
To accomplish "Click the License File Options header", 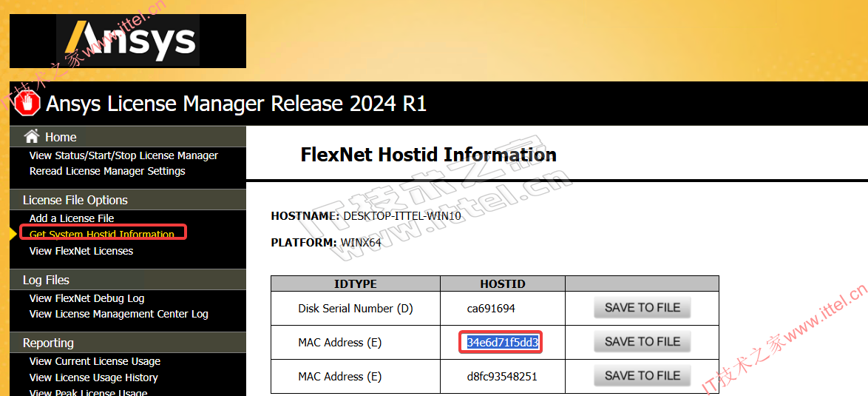I will pos(128,200).
